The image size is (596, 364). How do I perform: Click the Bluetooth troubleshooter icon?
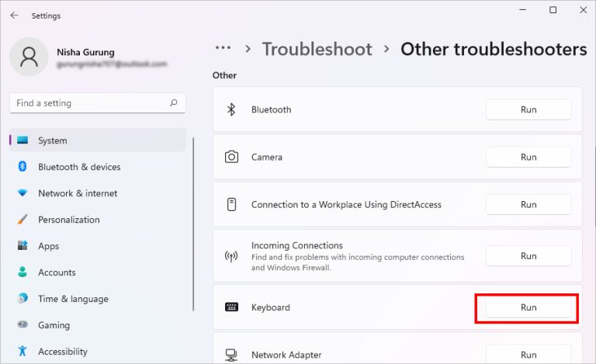click(x=231, y=109)
